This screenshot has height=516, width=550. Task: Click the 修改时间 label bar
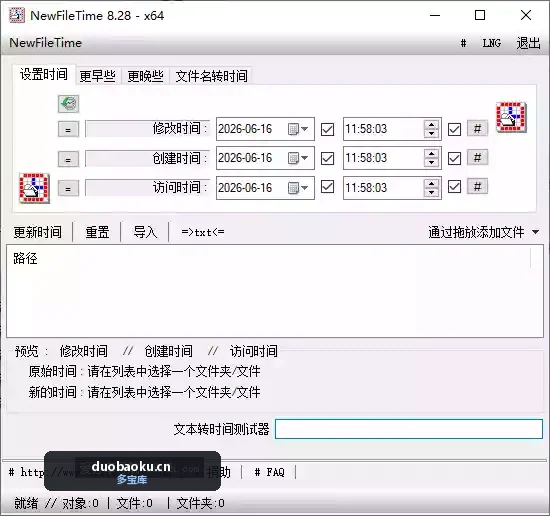[147, 129]
